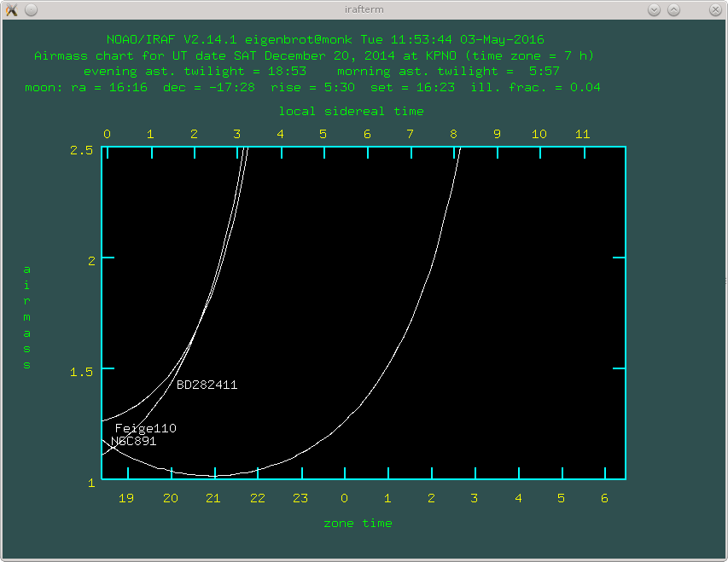Screen dimensions: 728x562
Task: Click the NOAO/IRAF version header line
Action: [325, 40]
